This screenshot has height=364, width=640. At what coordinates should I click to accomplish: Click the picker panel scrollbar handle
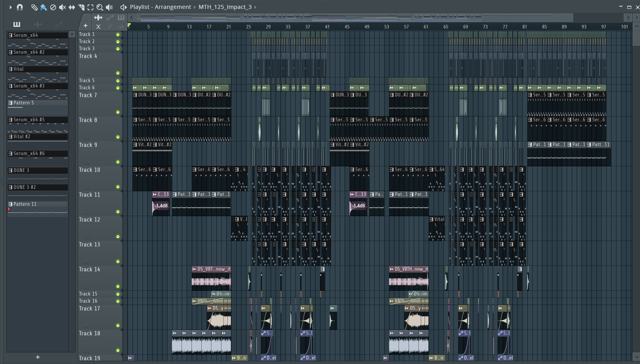[72, 34]
